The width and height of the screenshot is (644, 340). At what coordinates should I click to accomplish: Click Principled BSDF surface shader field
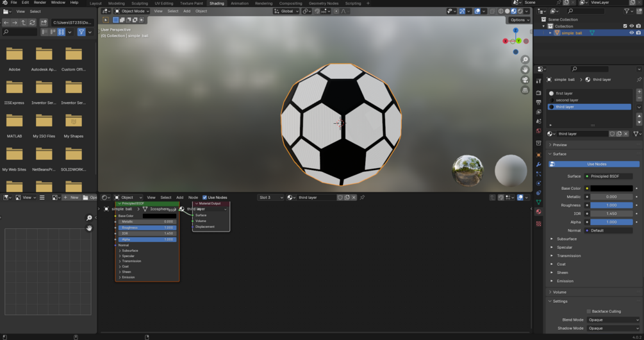609,176
